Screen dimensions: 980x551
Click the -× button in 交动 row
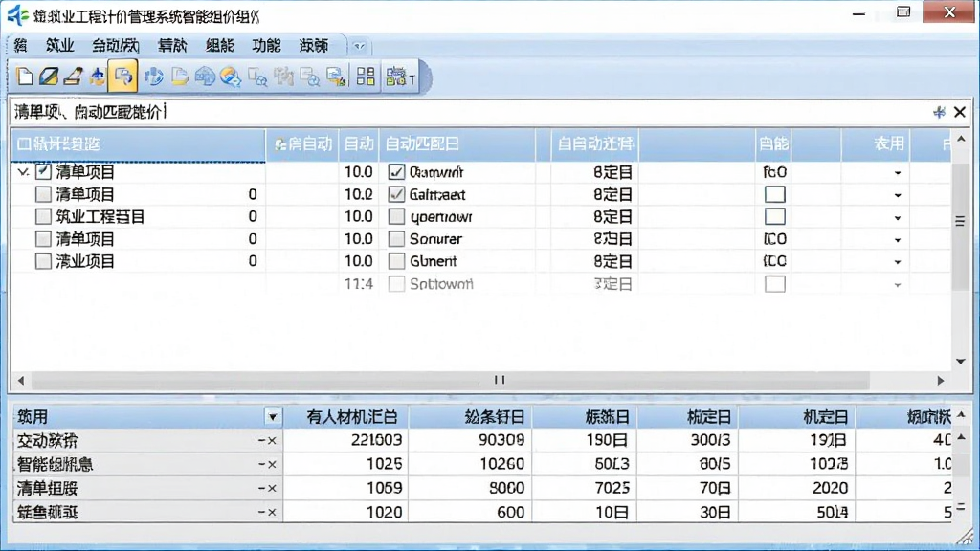tap(268, 440)
